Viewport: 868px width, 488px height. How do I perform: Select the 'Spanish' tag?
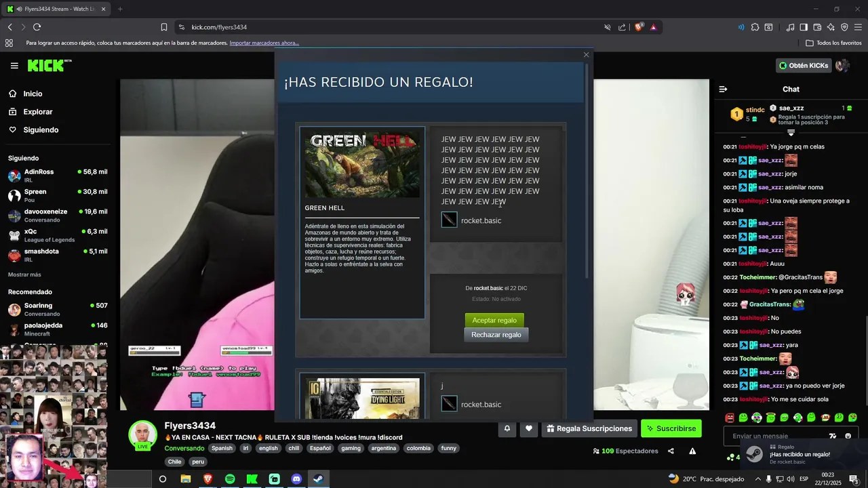222,448
